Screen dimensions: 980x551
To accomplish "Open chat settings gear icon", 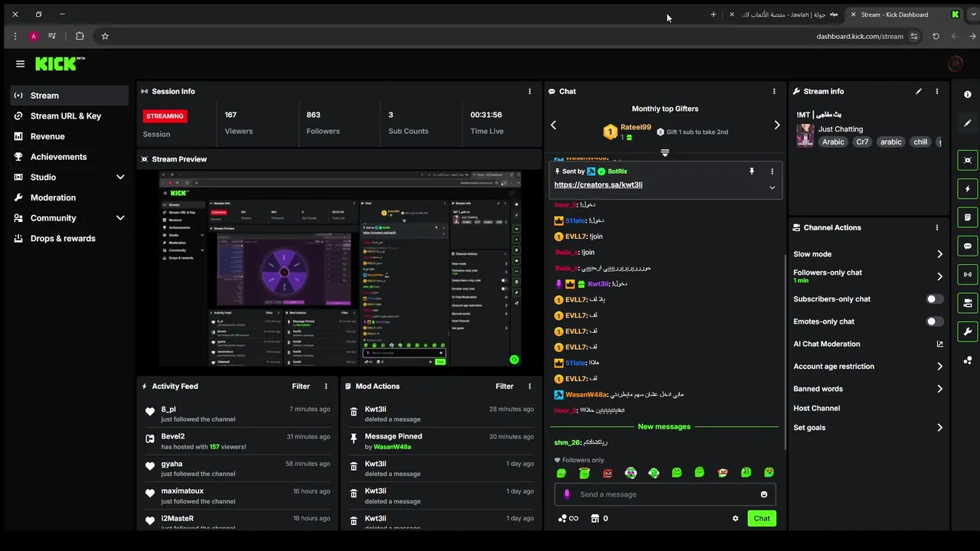I will pyautogui.click(x=736, y=519).
